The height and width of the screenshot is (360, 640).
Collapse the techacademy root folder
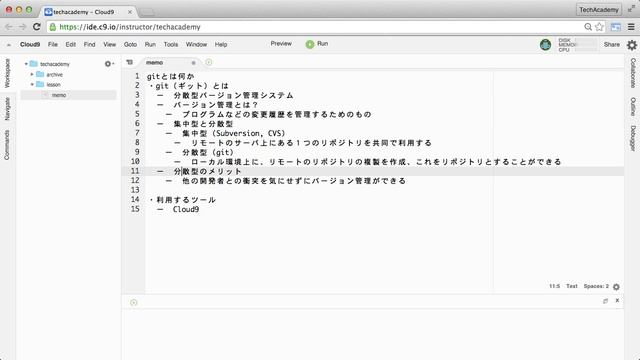click(x=26, y=64)
